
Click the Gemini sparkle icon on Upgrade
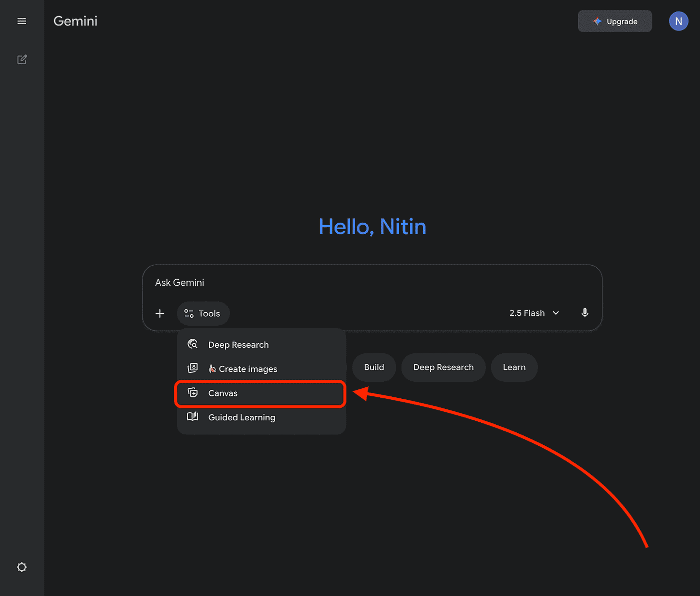point(596,21)
